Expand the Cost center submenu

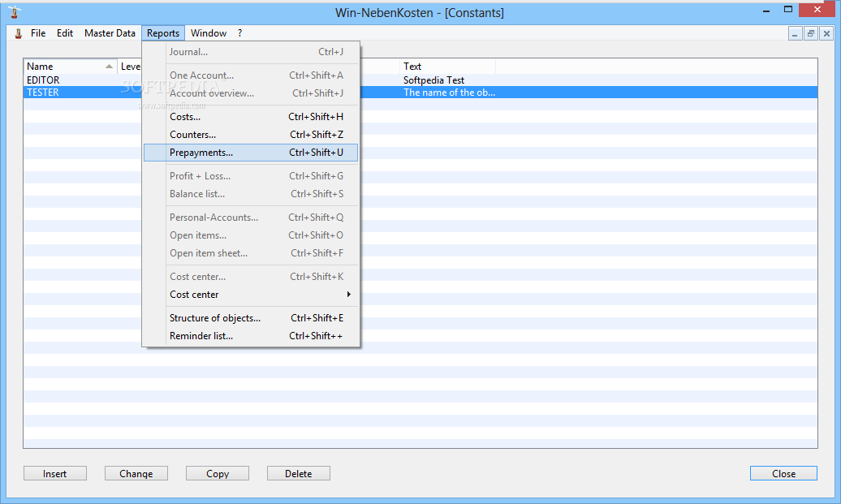[251, 295]
